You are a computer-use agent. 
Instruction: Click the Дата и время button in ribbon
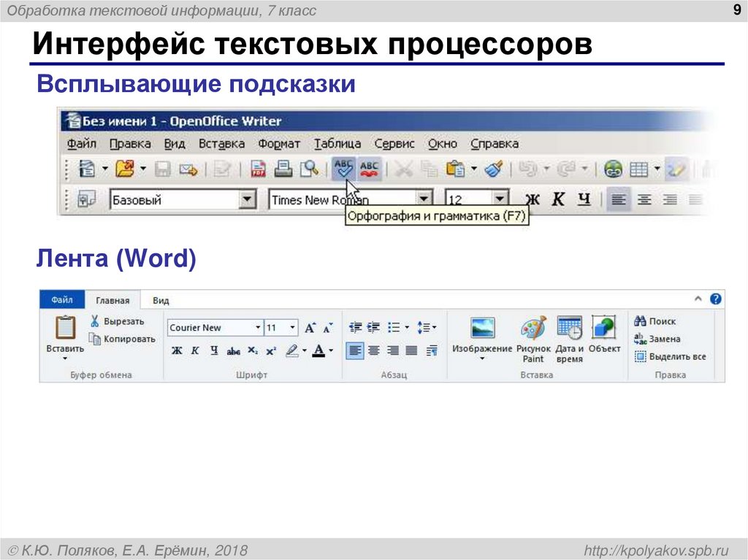(x=569, y=340)
